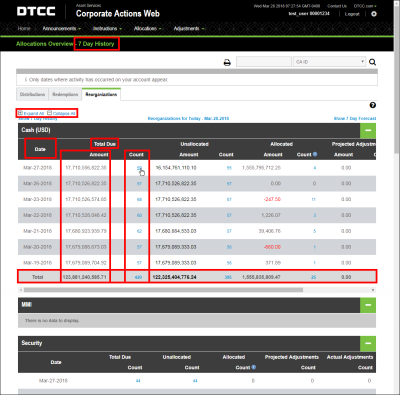Click the Mar-27-2018 date in Cash table
This screenshot has height=395, width=400.
tap(37, 168)
